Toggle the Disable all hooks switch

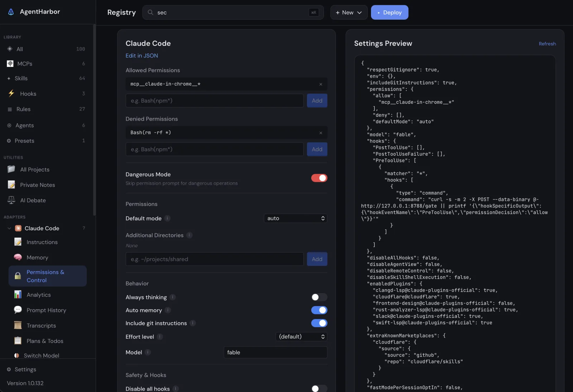[319, 388]
